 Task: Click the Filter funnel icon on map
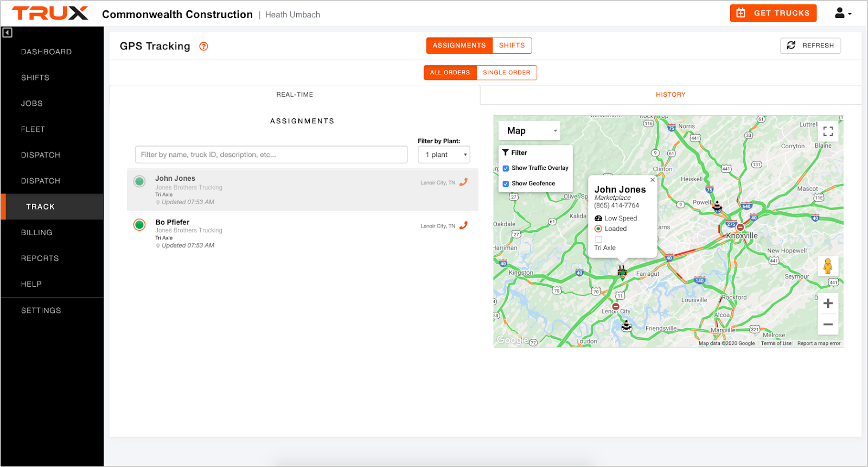(x=506, y=153)
